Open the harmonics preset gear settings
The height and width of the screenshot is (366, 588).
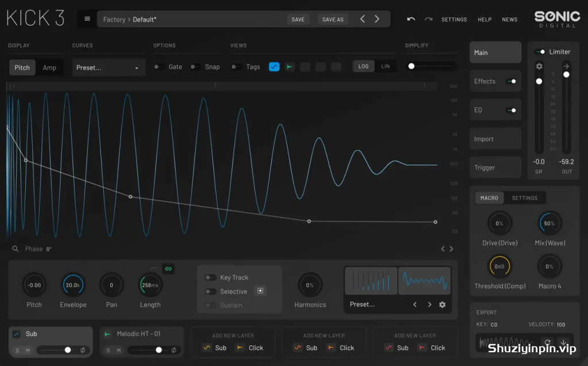(443, 305)
